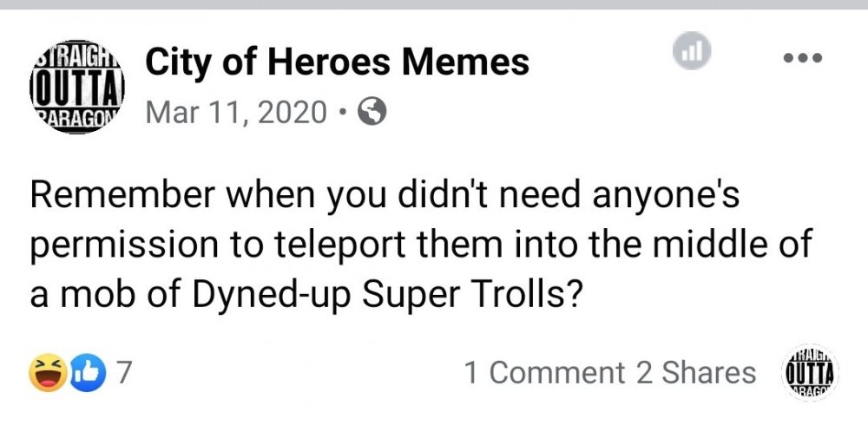Click "Trolls?" at the post's end
This screenshot has height=425, width=868.
click(x=523, y=297)
